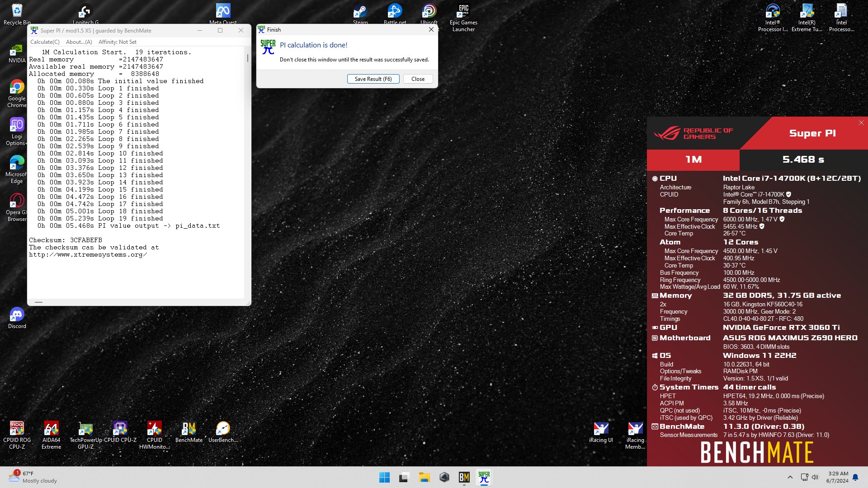Launch Steam desktop icon
Screen dimensions: 868x488
point(360,14)
